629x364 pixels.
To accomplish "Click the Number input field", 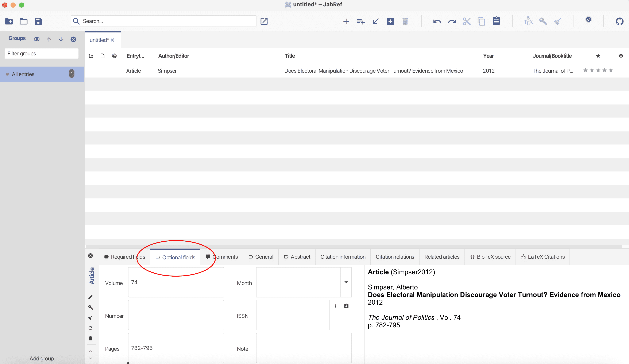I will click(176, 315).
